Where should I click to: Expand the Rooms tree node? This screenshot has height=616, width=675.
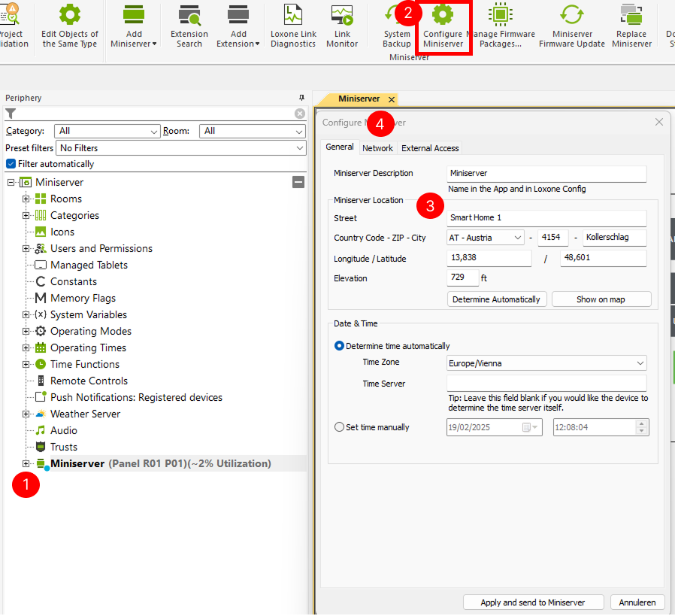point(26,199)
